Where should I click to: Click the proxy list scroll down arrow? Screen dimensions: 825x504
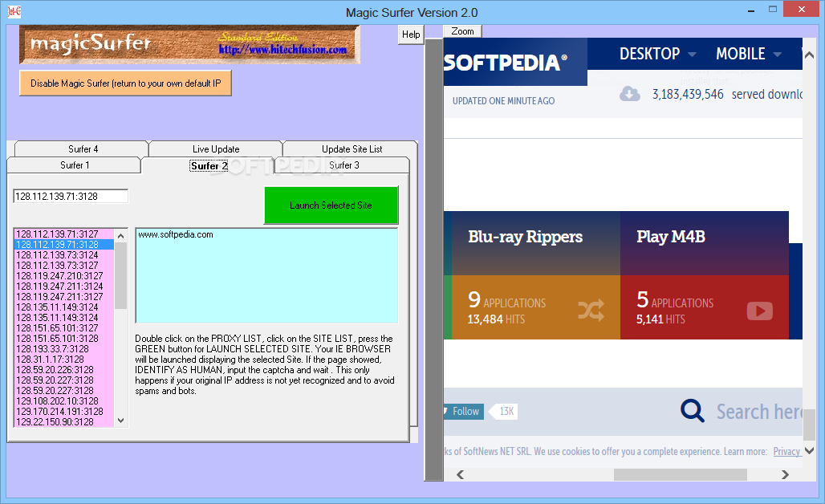(121, 421)
